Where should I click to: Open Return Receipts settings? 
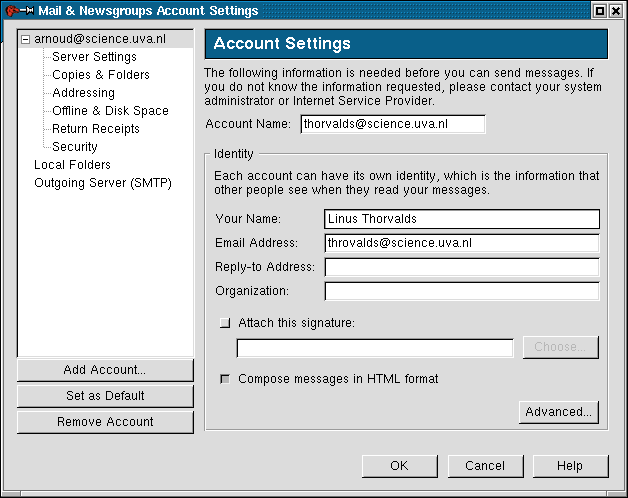(x=96, y=129)
